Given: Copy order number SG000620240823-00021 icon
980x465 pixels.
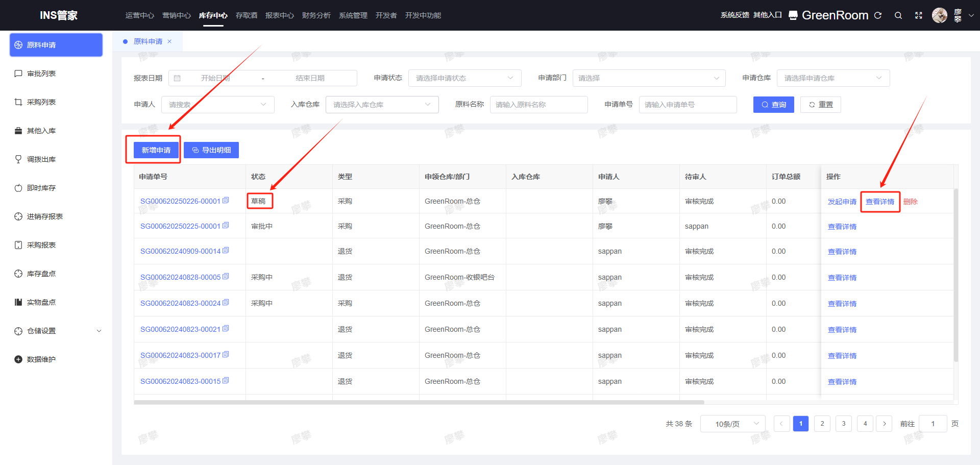Looking at the screenshot, I should click(226, 329).
